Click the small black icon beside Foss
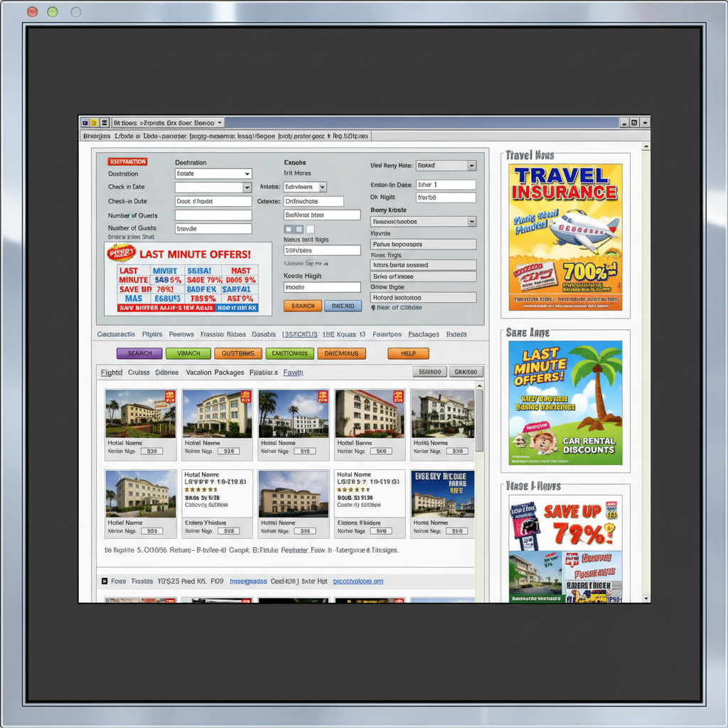 click(x=104, y=581)
